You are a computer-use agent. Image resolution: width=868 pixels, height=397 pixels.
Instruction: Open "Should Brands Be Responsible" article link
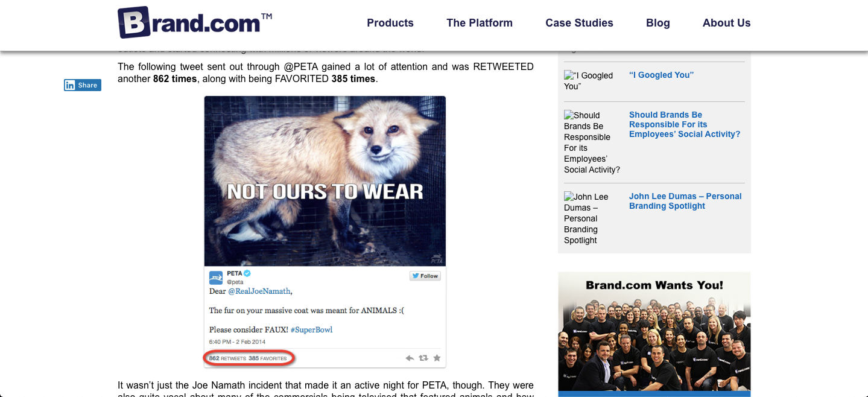685,124
